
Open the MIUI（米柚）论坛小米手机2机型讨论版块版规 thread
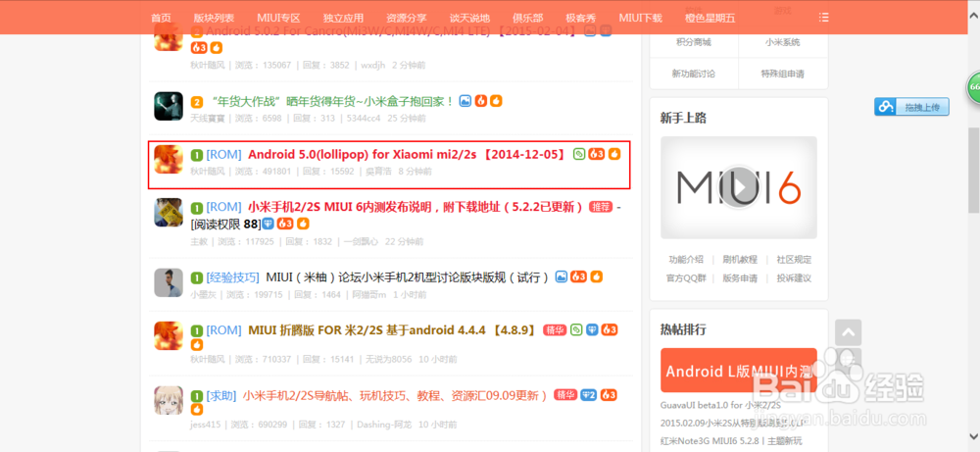pos(408,276)
